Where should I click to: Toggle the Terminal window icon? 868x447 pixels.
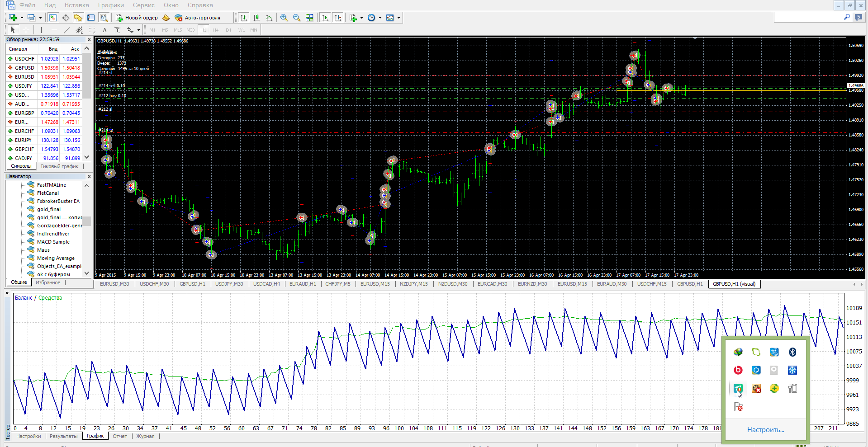(91, 18)
